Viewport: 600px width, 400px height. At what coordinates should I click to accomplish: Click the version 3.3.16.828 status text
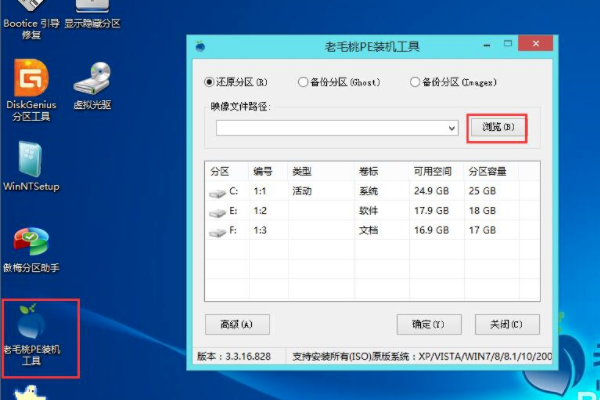[234, 357]
